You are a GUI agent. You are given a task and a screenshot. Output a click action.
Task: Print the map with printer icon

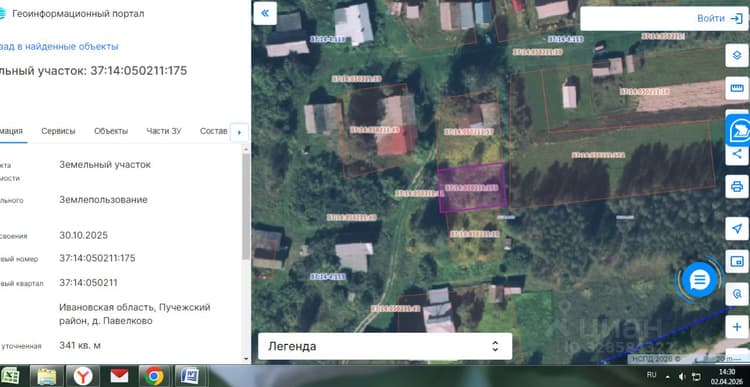click(x=737, y=186)
